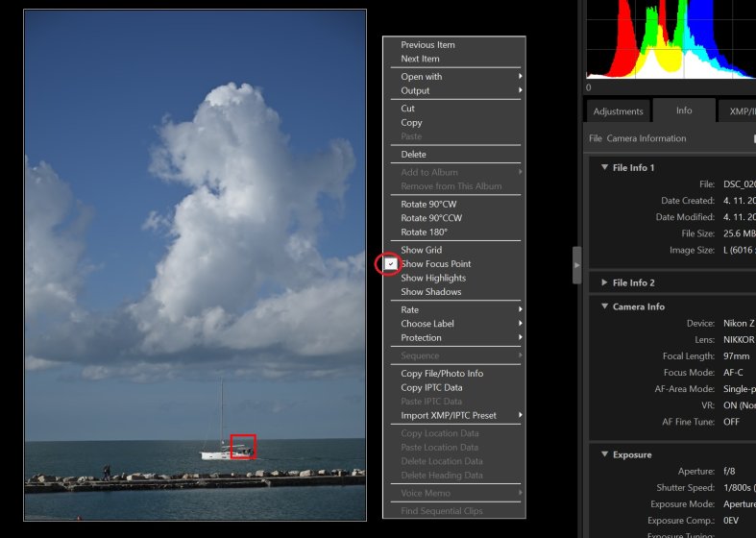The height and width of the screenshot is (538, 756).
Task: Switch to the XMP/IPTC tab
Action: click(x=738, y=111)
